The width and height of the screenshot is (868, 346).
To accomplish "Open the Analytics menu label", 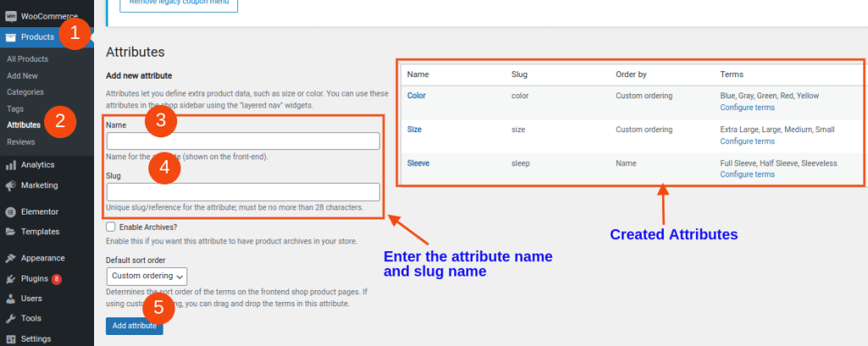I will tap(37, 165).
